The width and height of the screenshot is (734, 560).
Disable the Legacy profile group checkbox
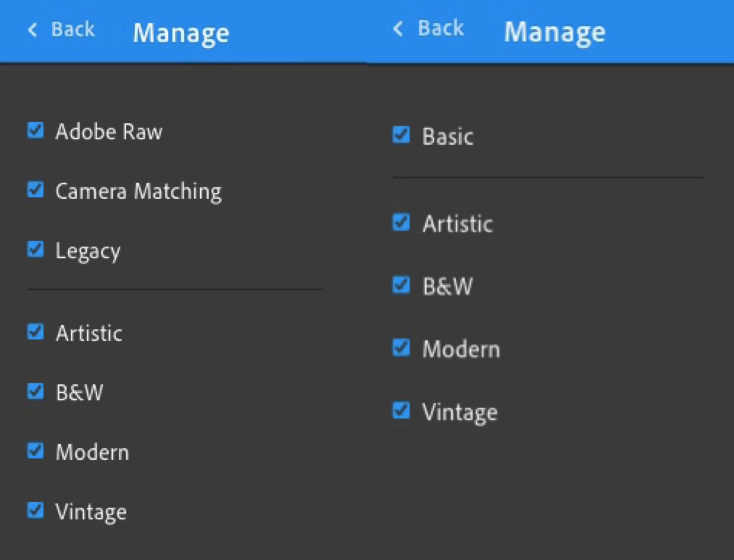(35, 249)
